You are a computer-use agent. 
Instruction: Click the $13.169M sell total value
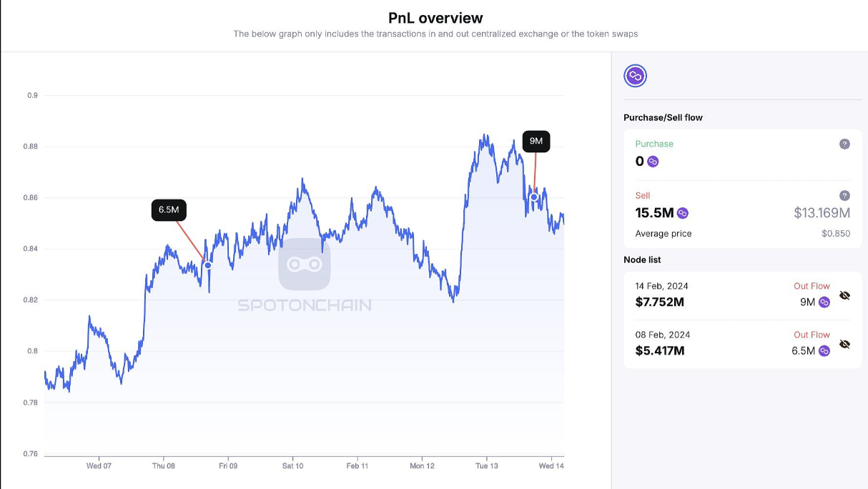point(822,213)
